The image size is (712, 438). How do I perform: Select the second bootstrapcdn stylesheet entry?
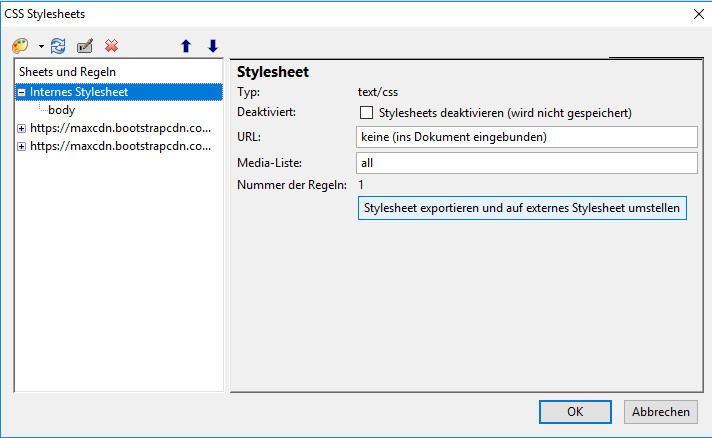pos(120,146)
